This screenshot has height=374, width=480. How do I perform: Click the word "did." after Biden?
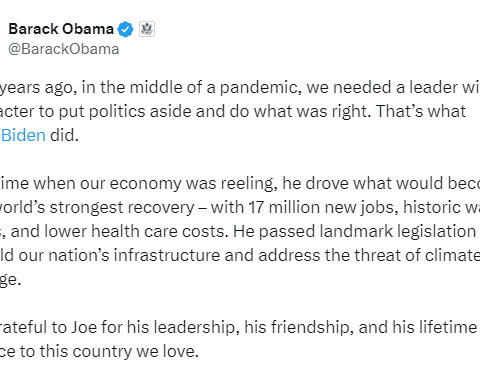pos(64,135)
